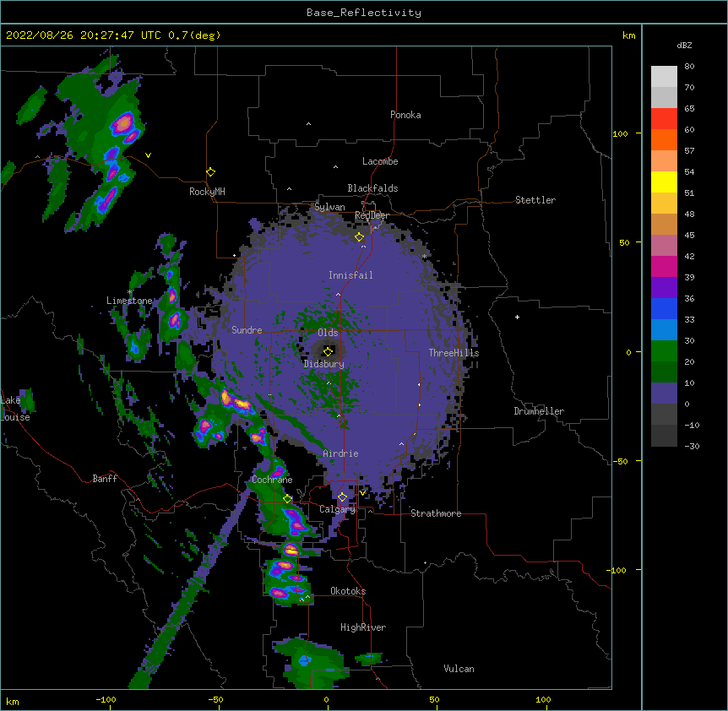Click the Ponoka city label
The height and width of the screenshot is (711, 728).
405,115
